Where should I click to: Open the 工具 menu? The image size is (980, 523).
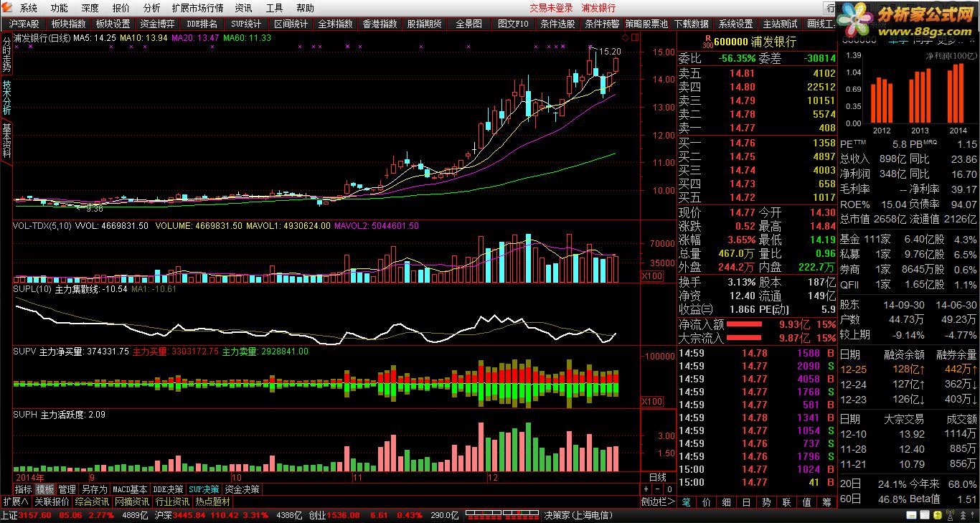274,8
